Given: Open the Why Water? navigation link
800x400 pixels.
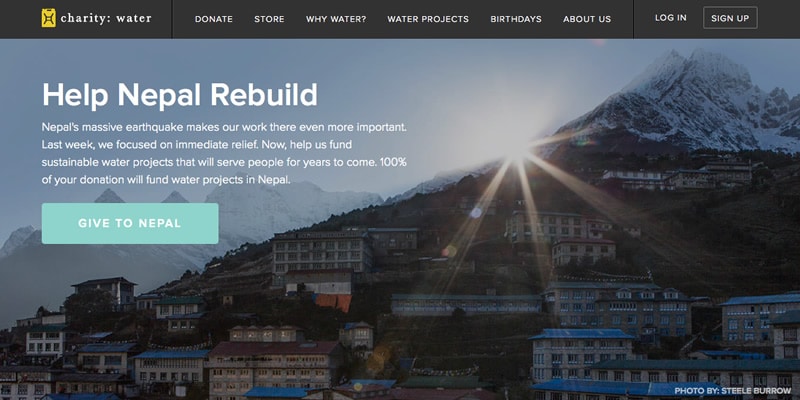Looking at the screenshot, I should pos(336,19).
